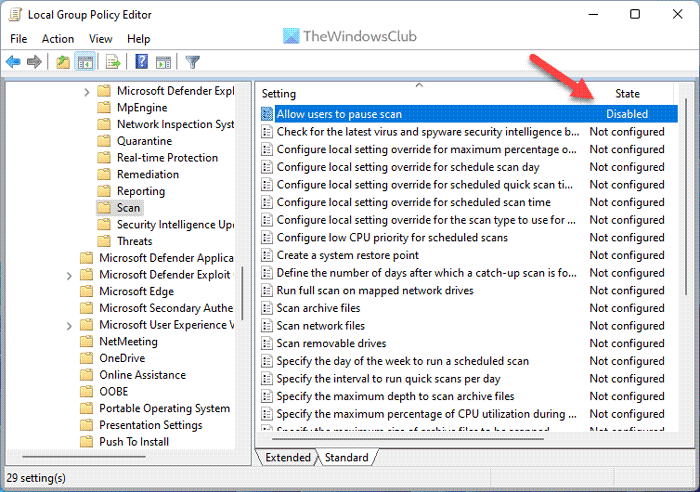The image size is (700, 492).
Task: Click the policy icon beside Scan archive files
Action: click(x=267, y=308)
